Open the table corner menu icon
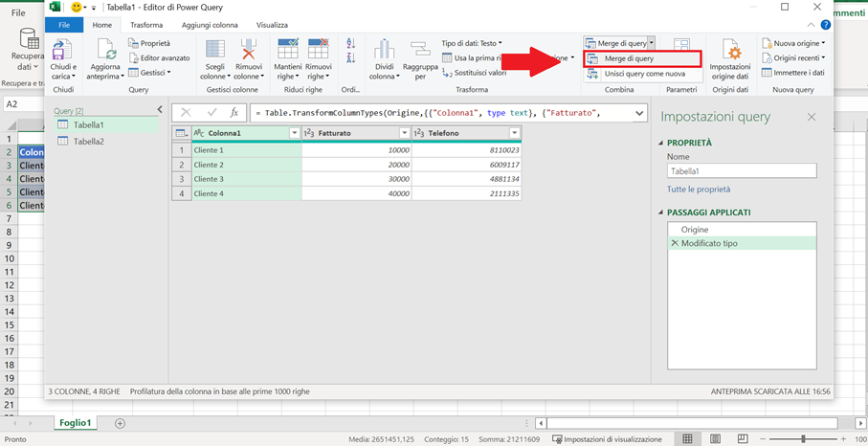The height and width of the screenshot is (446, 868). 182,133
